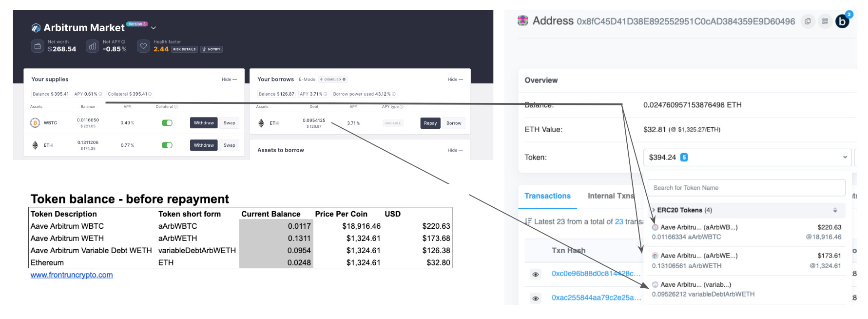Click the $220.63 value in the table
This screenshot has width=868, height=319.
pos(436,226)
